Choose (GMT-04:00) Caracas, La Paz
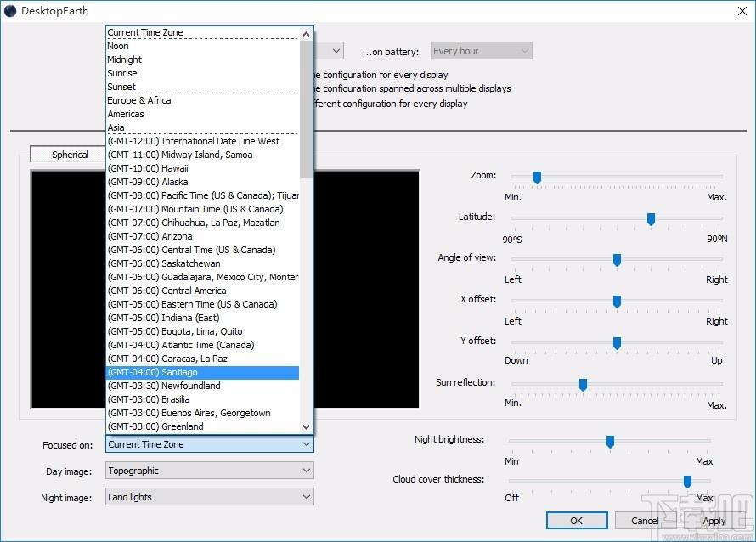This screenshot has height=542, width=756. click(x=202, y=359)
